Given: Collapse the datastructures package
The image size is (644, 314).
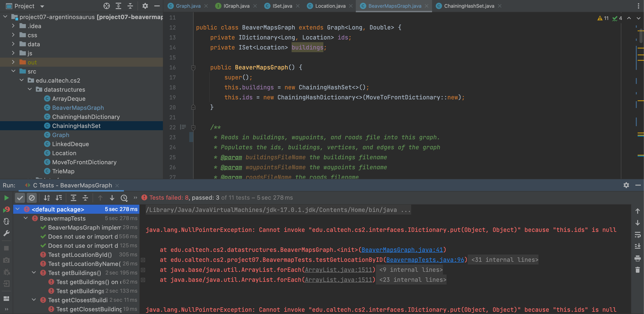Looking at the screenshot, I should coord(30,89).
